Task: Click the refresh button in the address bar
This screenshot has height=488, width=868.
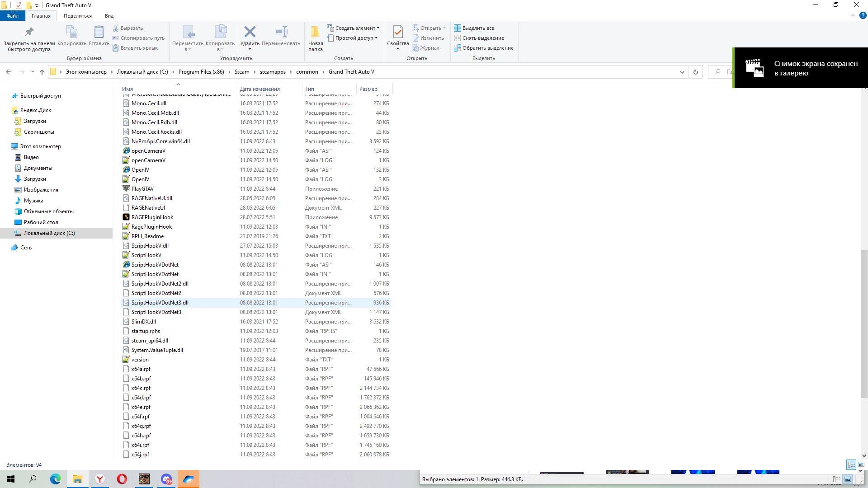Action: (695, 72)
